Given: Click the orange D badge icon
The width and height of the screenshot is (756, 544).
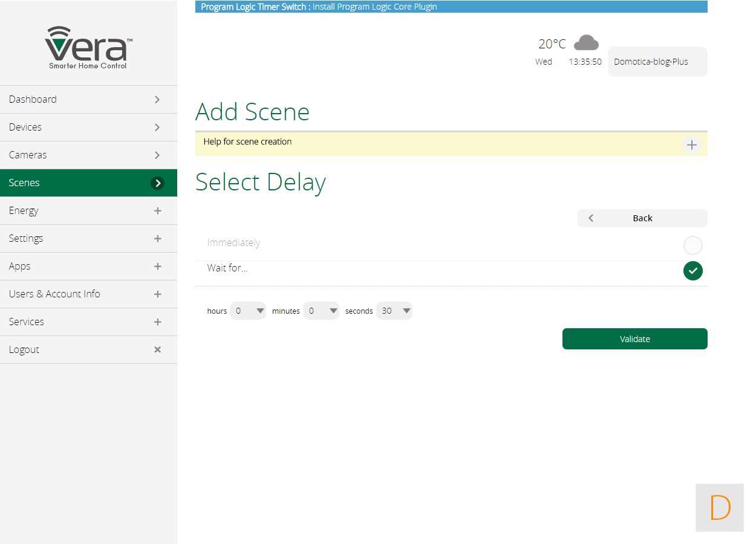Looking at the screenshot, I should coord(719,508).
